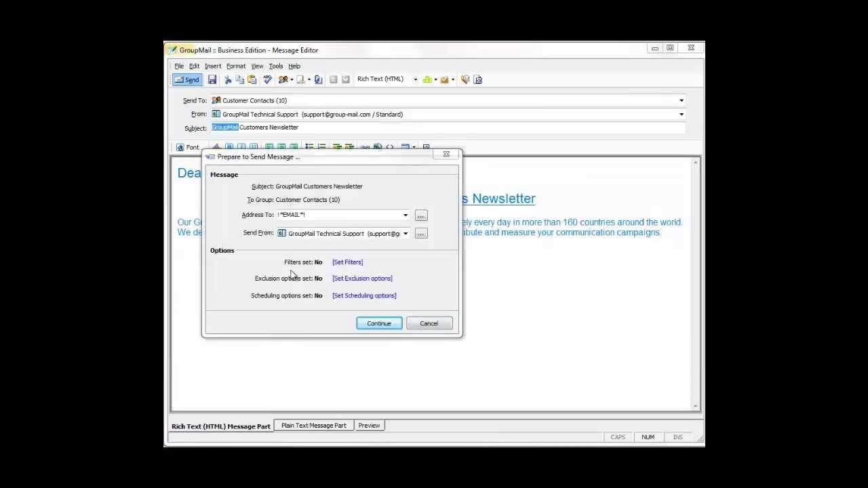
Task: Click the Subject input field
Action: coord(448,127)
